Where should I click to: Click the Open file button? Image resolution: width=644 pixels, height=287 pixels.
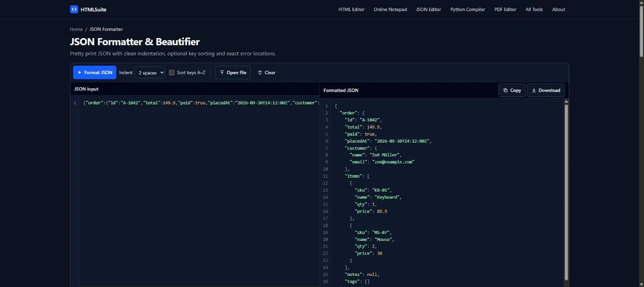[x=233, y=73]
